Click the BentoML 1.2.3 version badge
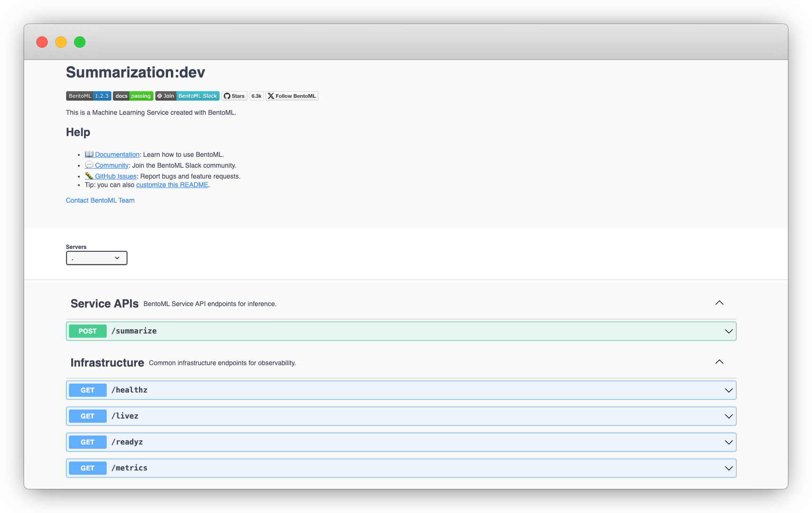The width and height of the screenshot is (812, 513). coord(89,96)
